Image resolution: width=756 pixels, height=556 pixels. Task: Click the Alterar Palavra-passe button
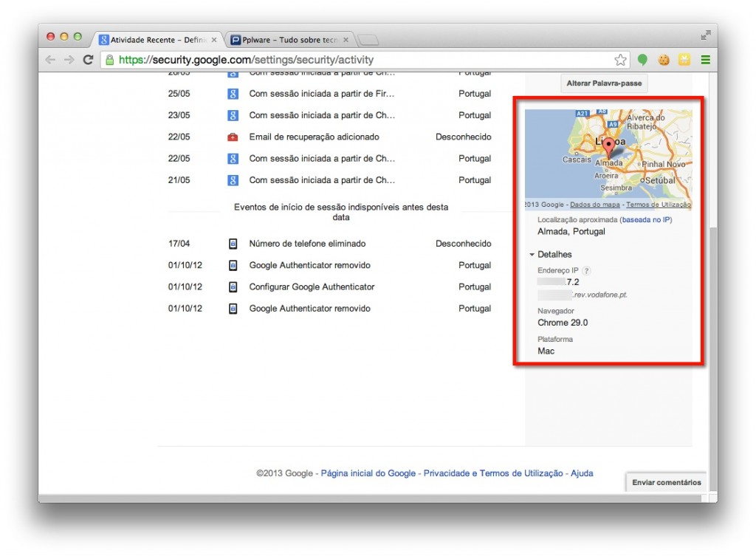pyautogui.click(x=604, y=83)
